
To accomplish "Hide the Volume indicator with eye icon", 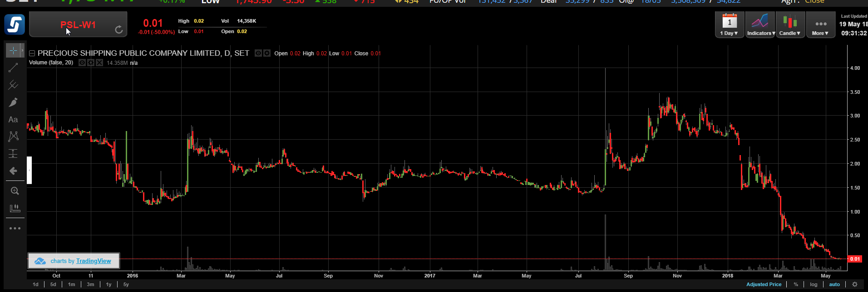I will point(82,63).
